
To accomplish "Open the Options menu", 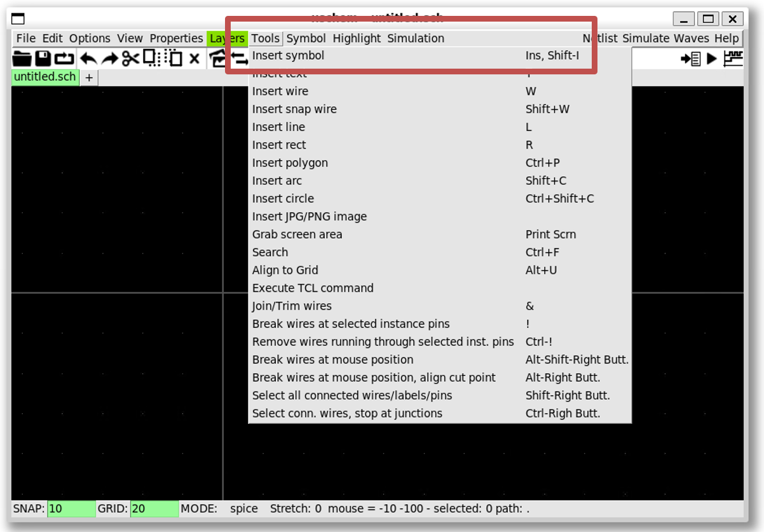I will click(90, 38).
